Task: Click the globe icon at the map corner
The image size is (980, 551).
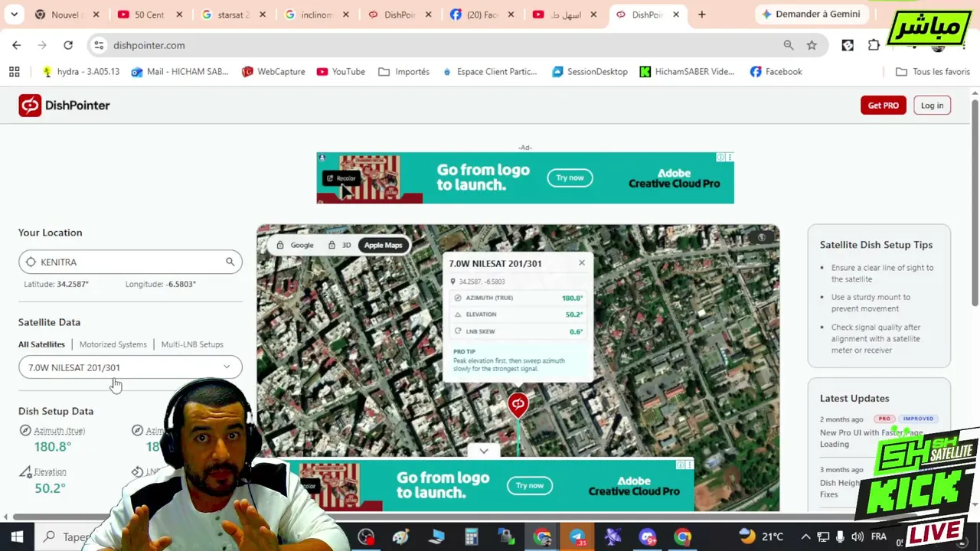Action: (761, 237)
